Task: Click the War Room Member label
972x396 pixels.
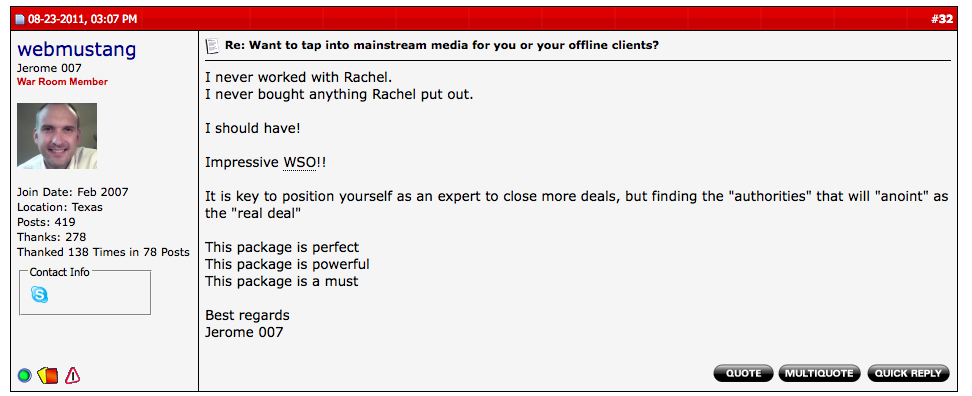Action: click(62, 82)
